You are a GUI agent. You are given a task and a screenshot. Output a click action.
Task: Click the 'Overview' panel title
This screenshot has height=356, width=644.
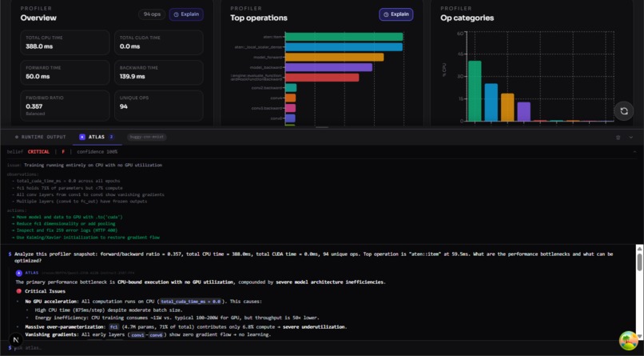click(38, 18)
